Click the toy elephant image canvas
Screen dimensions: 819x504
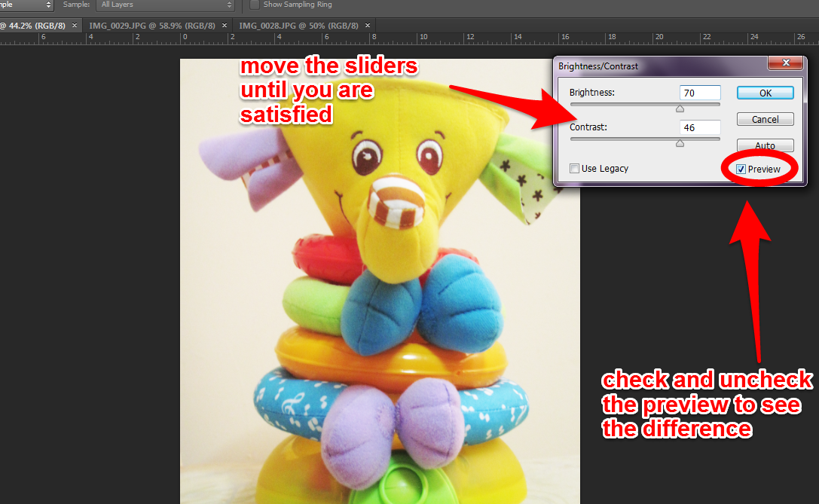coord(380,281)
